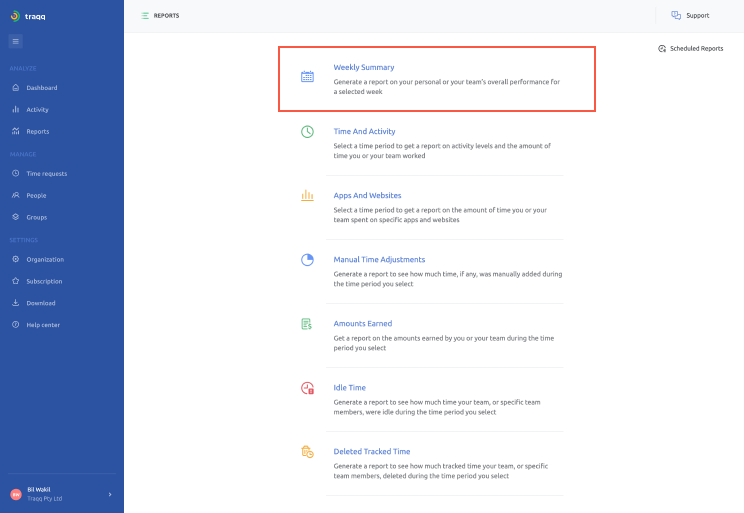Open Scheduled Reports link

690,48
